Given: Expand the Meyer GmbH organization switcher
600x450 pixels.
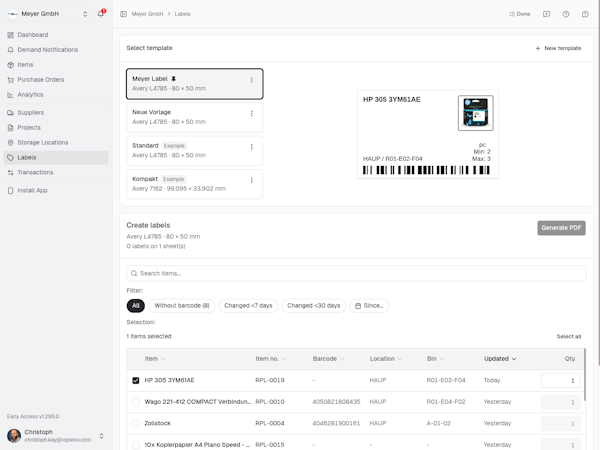Looking at the screenshot, I should [x=48, y=14].
